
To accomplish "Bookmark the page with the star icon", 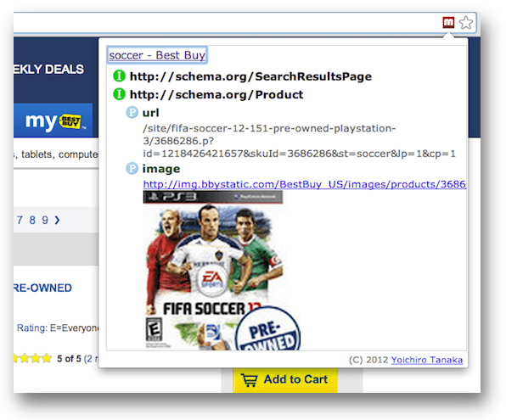I will 465,23.
